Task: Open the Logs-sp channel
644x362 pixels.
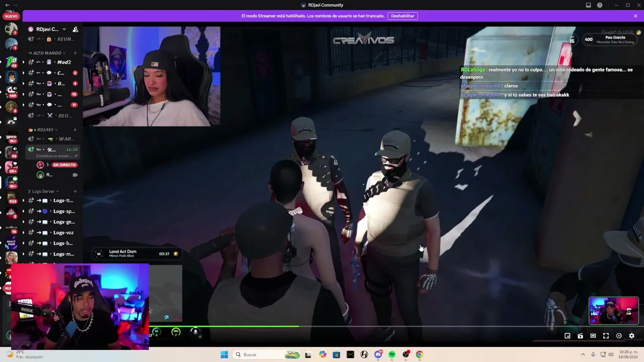Action: (x=52, y=211)
